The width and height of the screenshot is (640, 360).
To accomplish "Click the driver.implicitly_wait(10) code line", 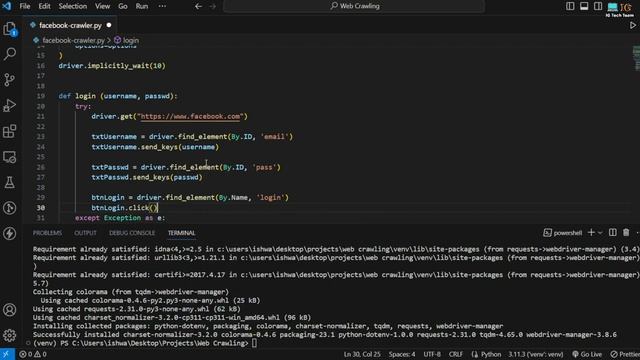I will (x=112, y=66).
